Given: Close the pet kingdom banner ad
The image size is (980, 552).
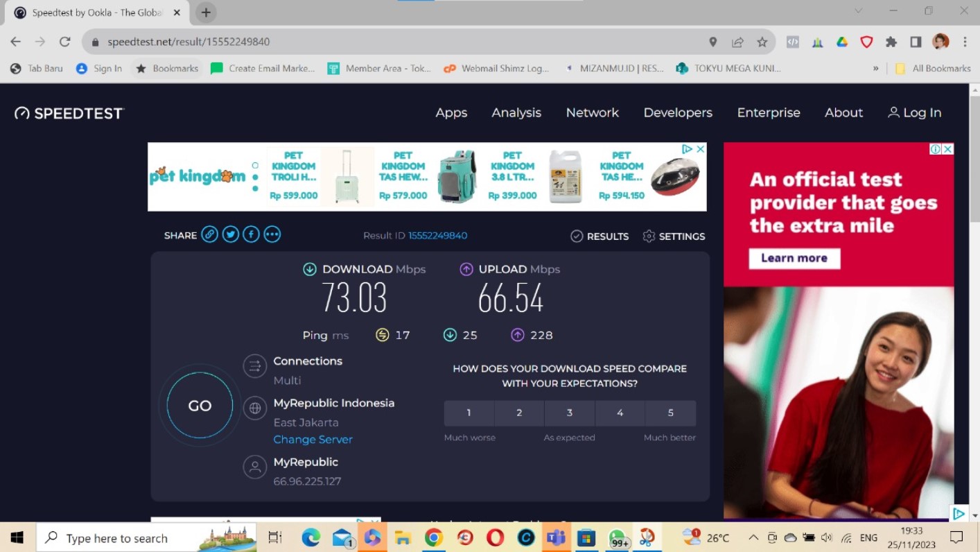Looking at the screenshot, I should tap(700, 149).
